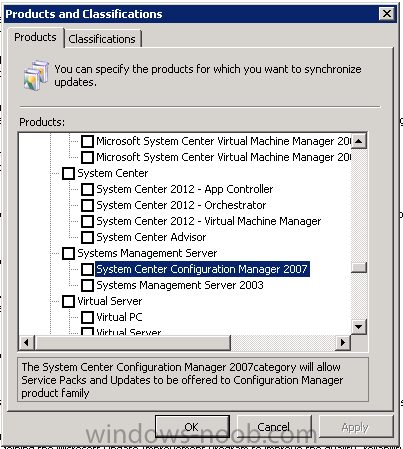Select the Systems Management Server parent node

(147, 253)
